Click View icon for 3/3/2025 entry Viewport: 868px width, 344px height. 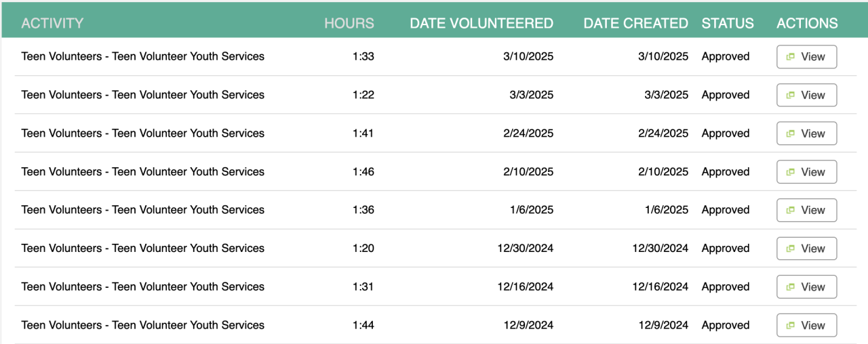[790, 95]
